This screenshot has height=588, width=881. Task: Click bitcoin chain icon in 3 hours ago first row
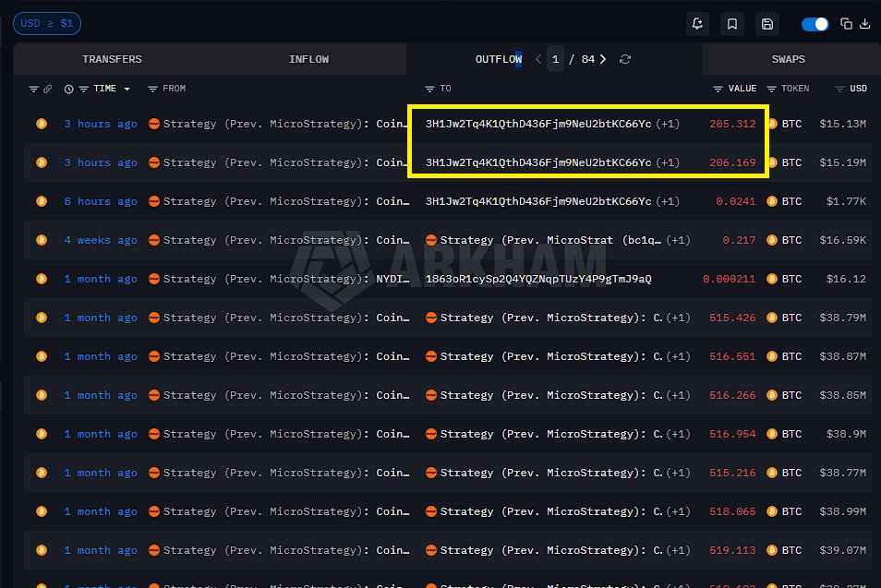tap(42, 124)
